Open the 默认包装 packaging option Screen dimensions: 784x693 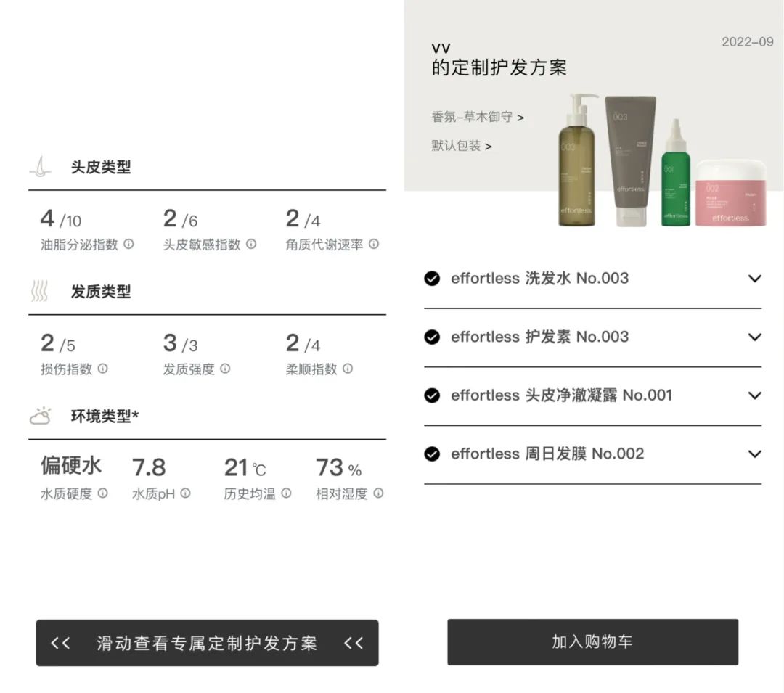(x=462, y=146)
